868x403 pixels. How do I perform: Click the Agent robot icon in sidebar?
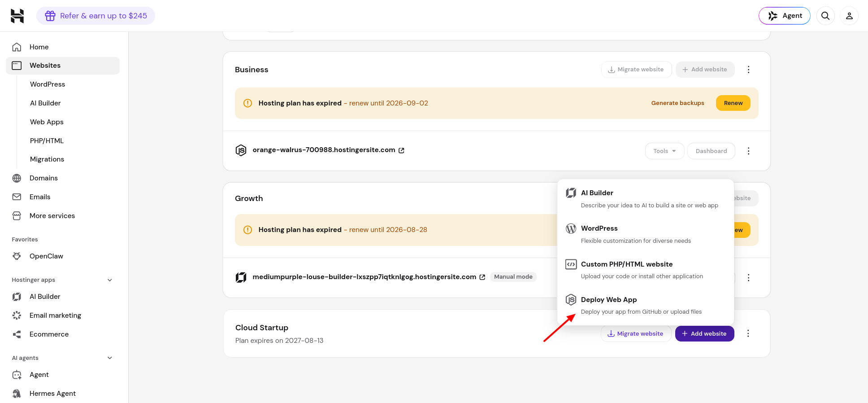(17, 375)
